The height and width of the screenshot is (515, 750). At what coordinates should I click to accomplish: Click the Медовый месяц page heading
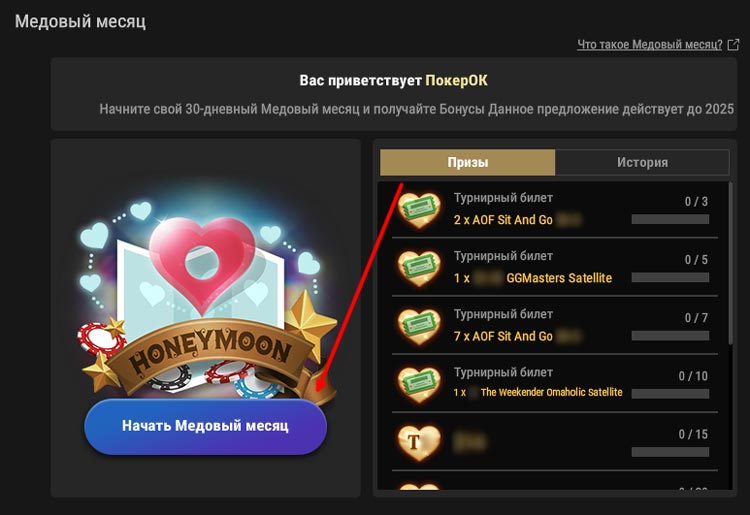(x=80, y=22)
